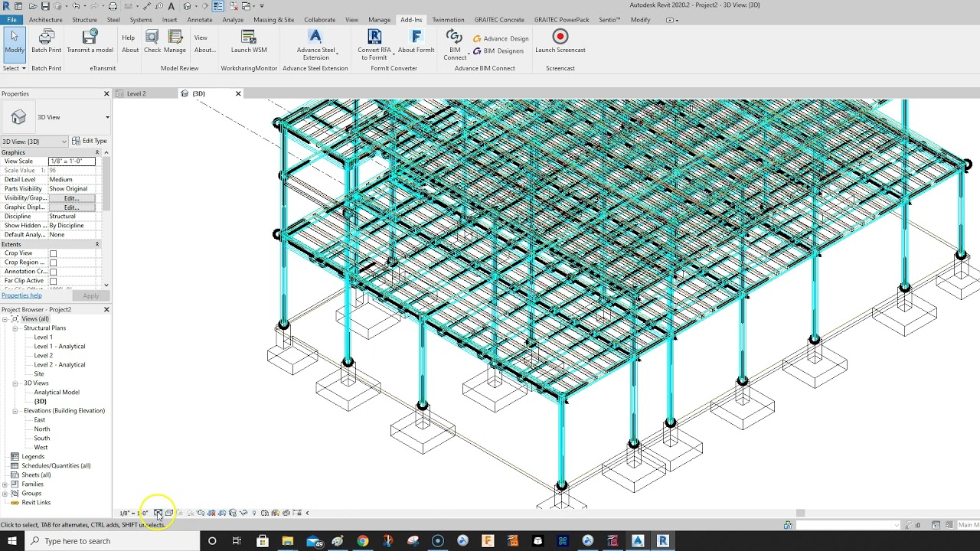This screenshot has width=980, height=551.
Task: Open Model Review Manage
Action: click(175, 41)
